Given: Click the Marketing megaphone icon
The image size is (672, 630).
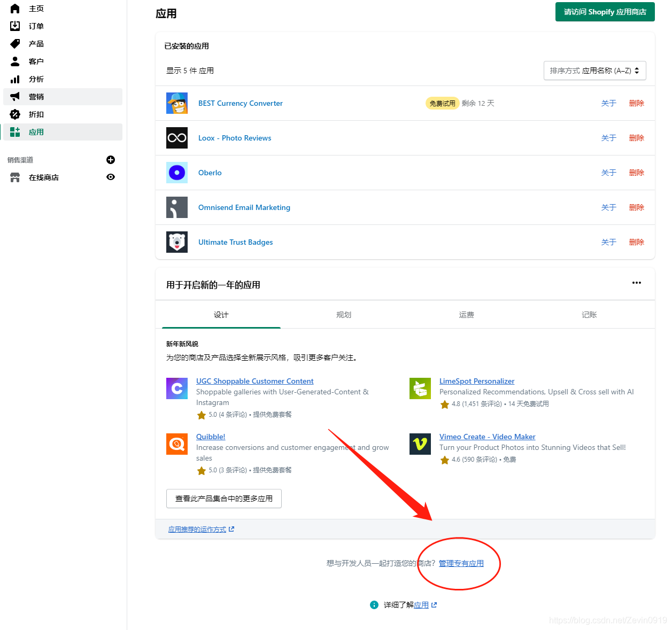Looking at the screenshot, I should click(x=15, y=97).
